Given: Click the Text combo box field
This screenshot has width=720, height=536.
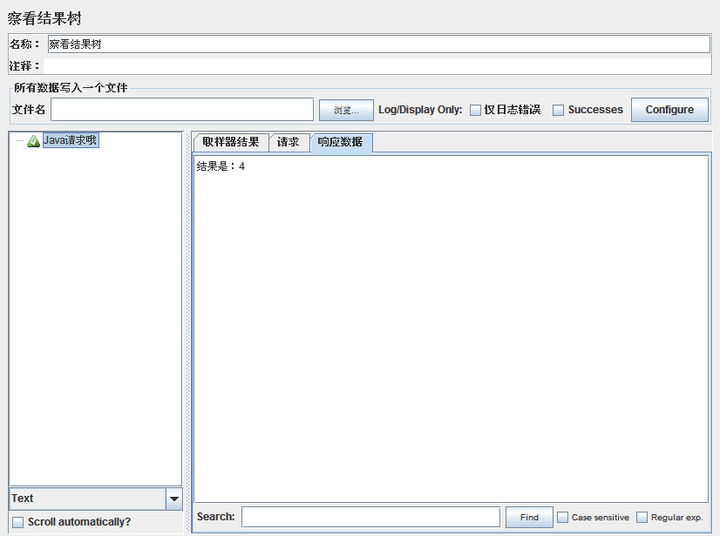Looking at the screenshot, I should tap(87, 499).
